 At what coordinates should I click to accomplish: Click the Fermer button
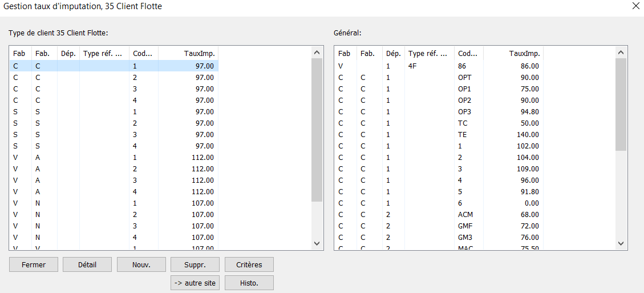pyautogui.click(x=33, y=264)
